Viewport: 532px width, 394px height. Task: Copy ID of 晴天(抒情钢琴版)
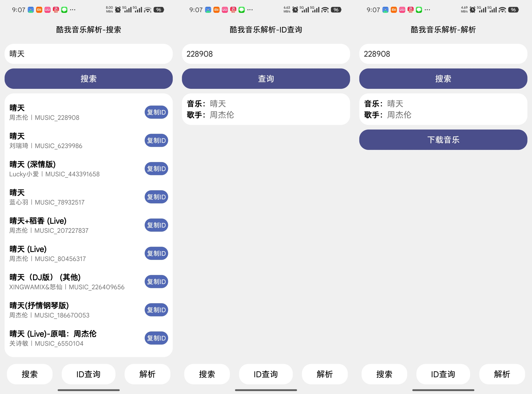pyautogui.click(x=156, y=310)
